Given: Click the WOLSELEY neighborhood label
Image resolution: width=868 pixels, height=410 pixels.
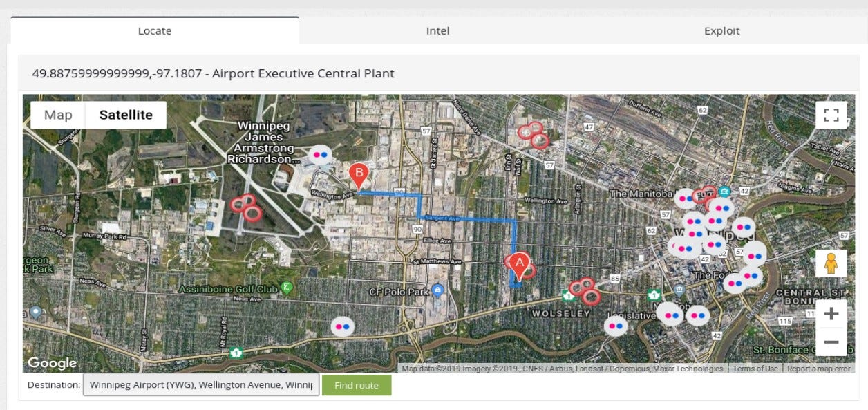Looking at the screenshot, I should pyautogui.click(x=560, y=313).
